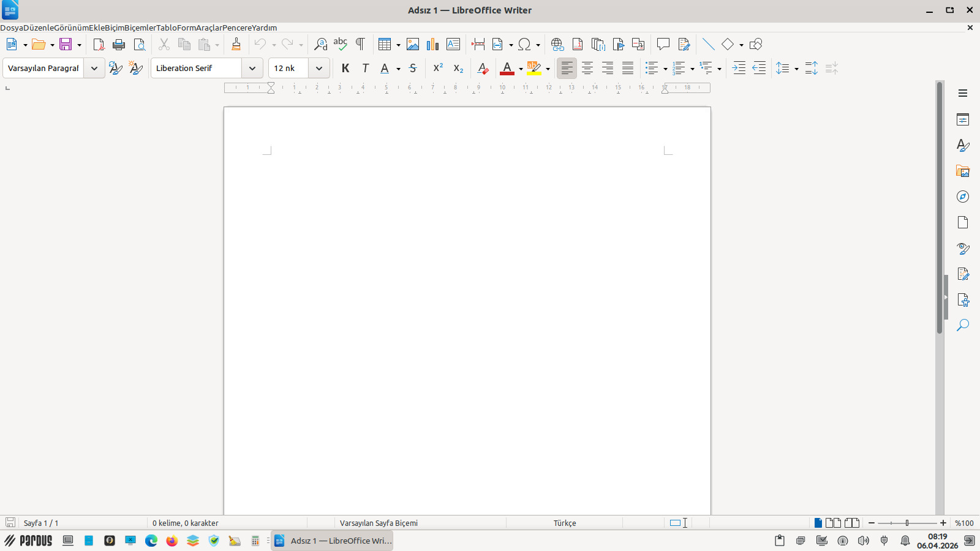Click Firefox icon in the taskbar

pyautogui.click(x=172, y=541)
